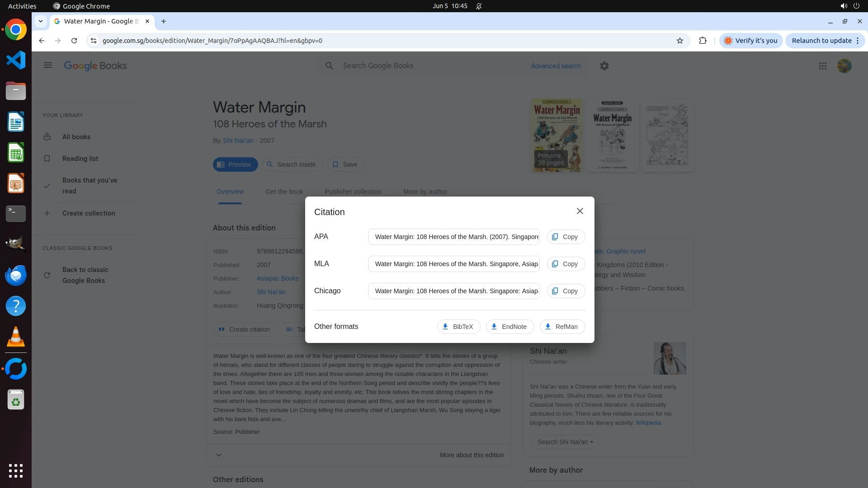Screen dimensions: 868x488
Task: Open the Google Books settings gear
Action: coord(604,66)
